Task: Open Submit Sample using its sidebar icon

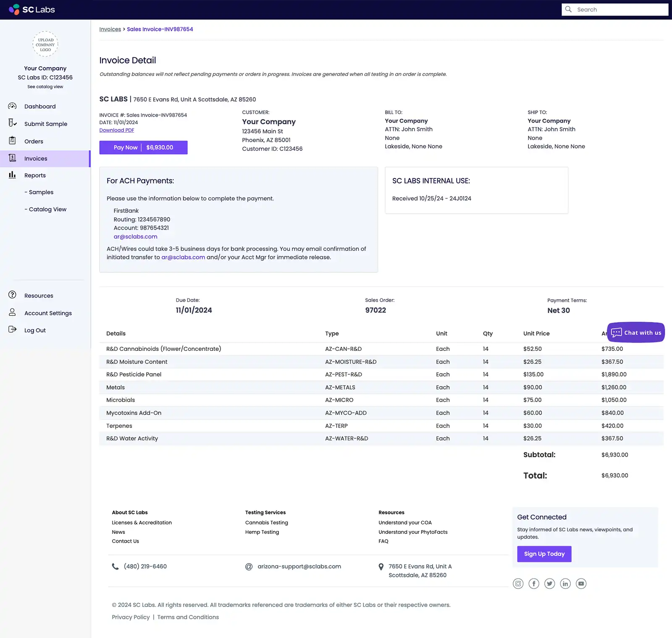Action: tap(12, 123)
